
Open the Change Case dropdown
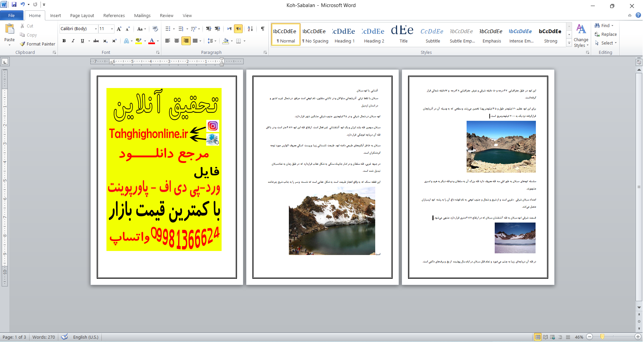tap(142, 29)
